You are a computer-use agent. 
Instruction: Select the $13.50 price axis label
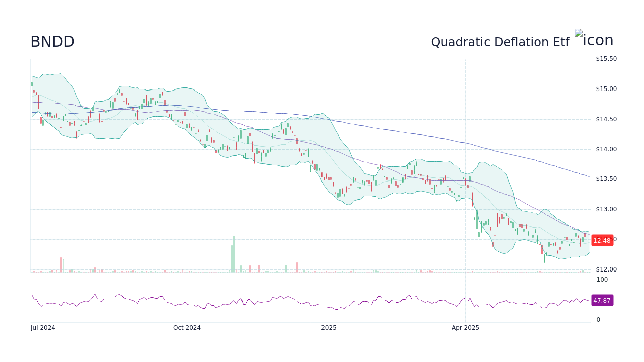point(606,179)
